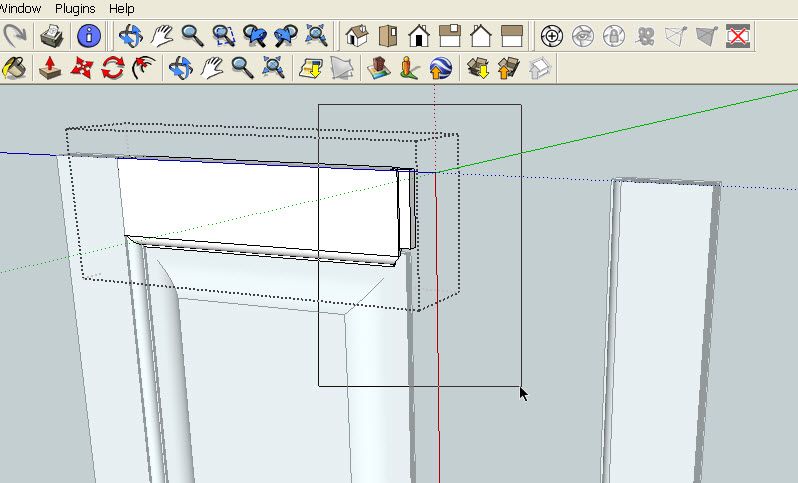Select the Push/Pull tool

pyautogui.click(x=49, y=68)
